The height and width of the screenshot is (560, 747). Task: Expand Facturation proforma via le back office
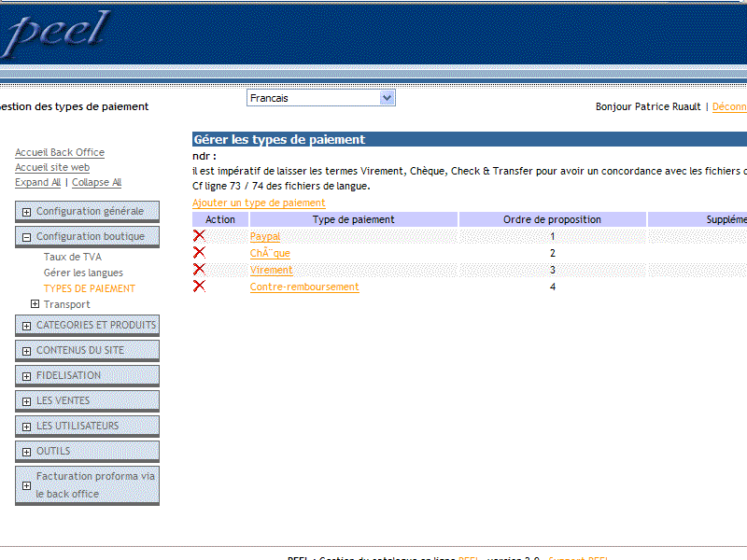[x=27, y=485]
